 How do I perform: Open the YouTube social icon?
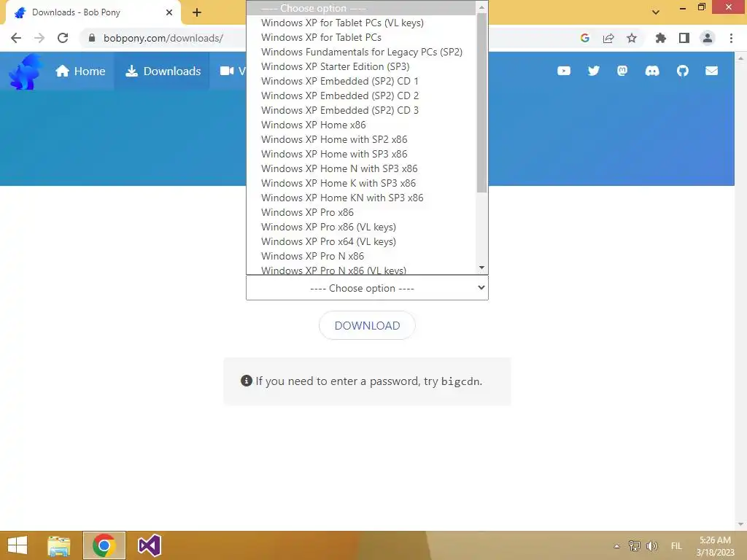coord(564,71)
